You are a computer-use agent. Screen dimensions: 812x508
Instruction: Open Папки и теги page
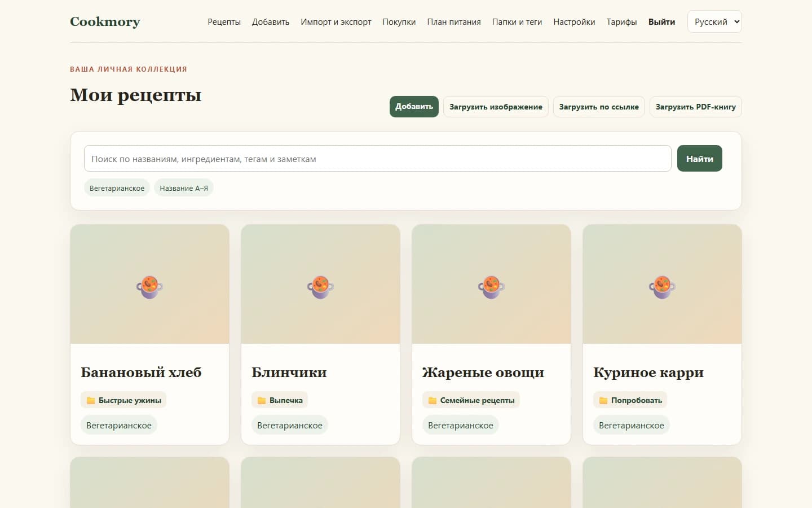tap(517, 22)
